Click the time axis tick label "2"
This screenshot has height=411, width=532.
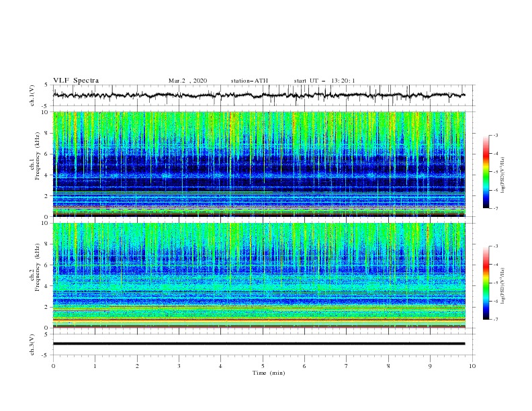click(x=137, y=366)
